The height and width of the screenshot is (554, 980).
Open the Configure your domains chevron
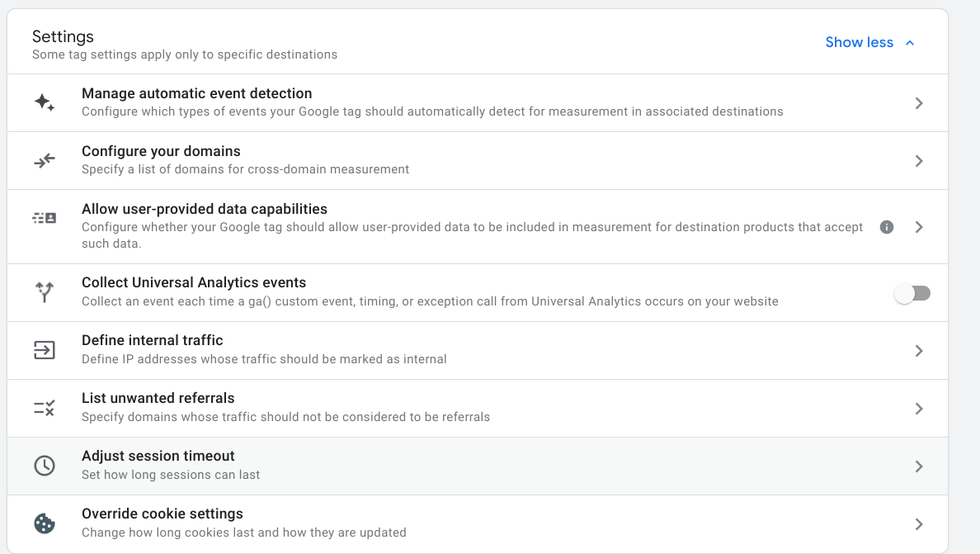click(x=919, y=161)
